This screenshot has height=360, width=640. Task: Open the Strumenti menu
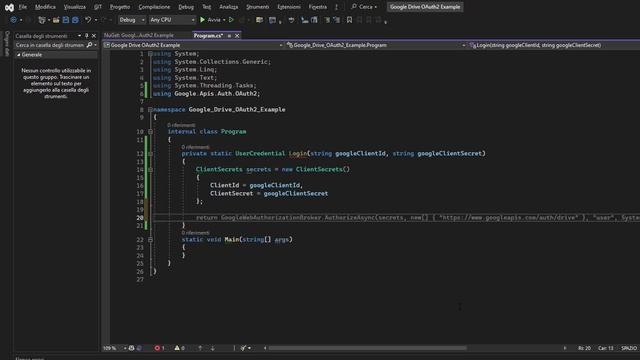coord(257,7)
